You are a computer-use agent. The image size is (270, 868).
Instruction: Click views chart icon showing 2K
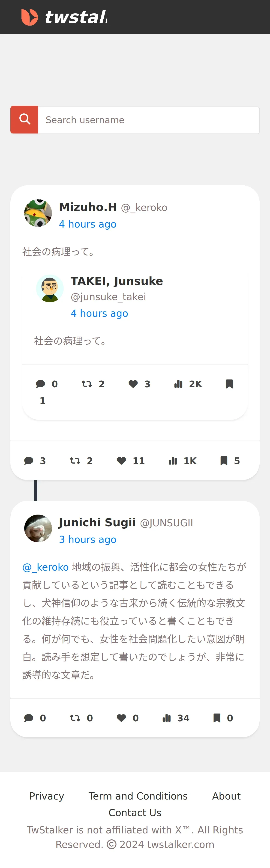(178, 384)
